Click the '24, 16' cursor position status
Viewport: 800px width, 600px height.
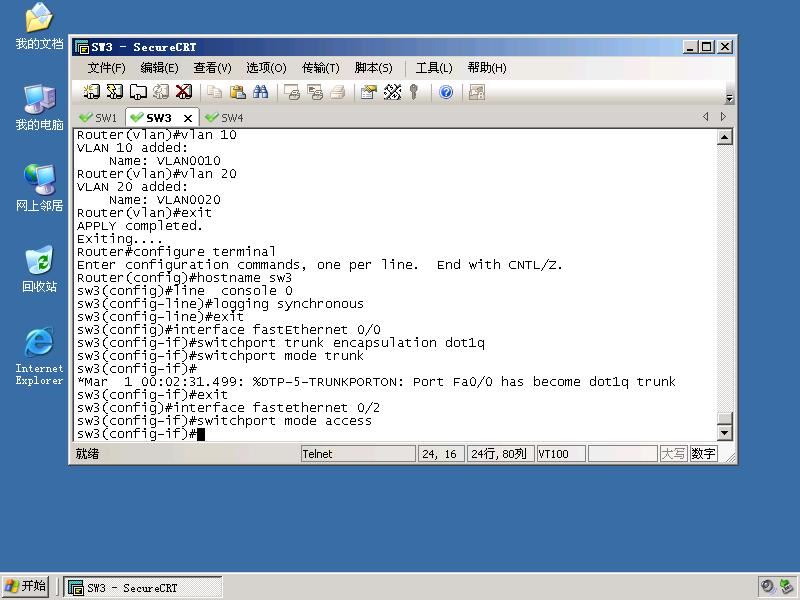click(x=441, y=454)
